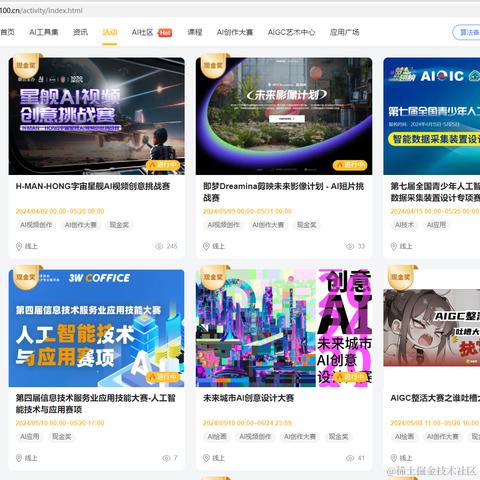Image resolution: width=480 pixels, height=480 pixels.
Task: Open the 即梦Dreamina剪映未来影像计划 title link
Action: (x=283, y=192)
